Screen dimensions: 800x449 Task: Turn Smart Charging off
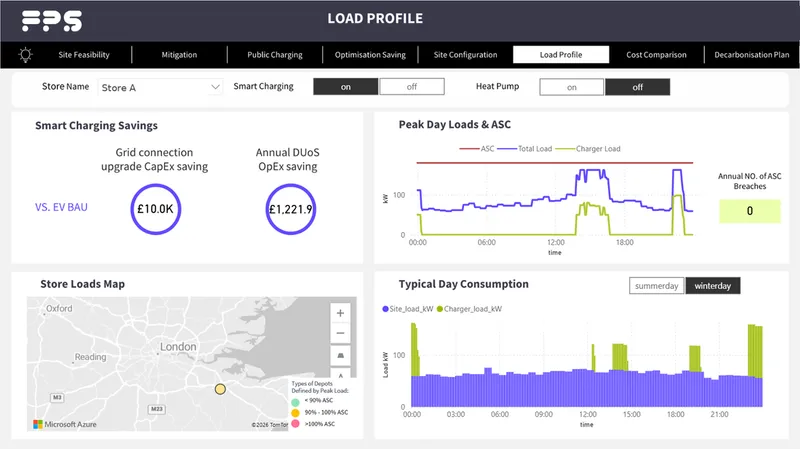pyautogui.click(x=412, y=87)
